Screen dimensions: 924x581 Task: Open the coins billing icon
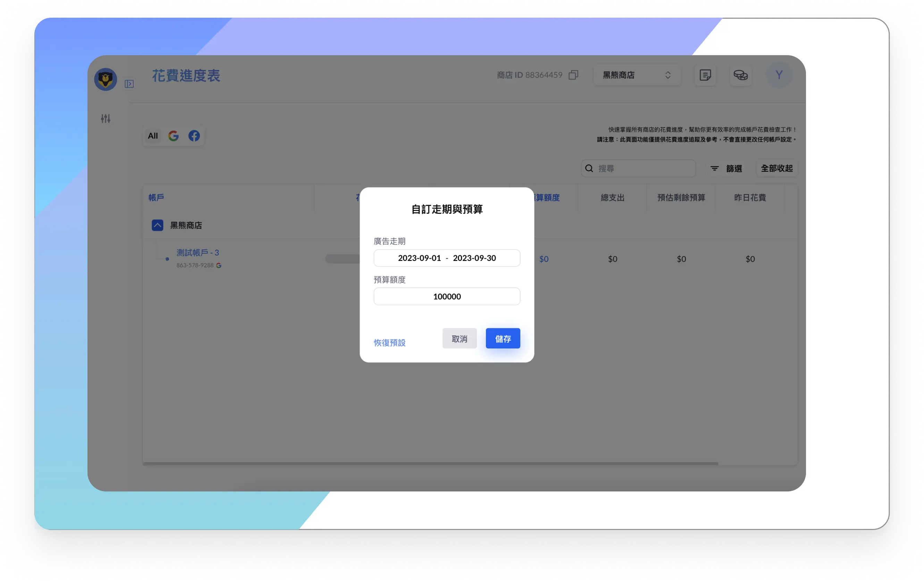coord(740,75)
